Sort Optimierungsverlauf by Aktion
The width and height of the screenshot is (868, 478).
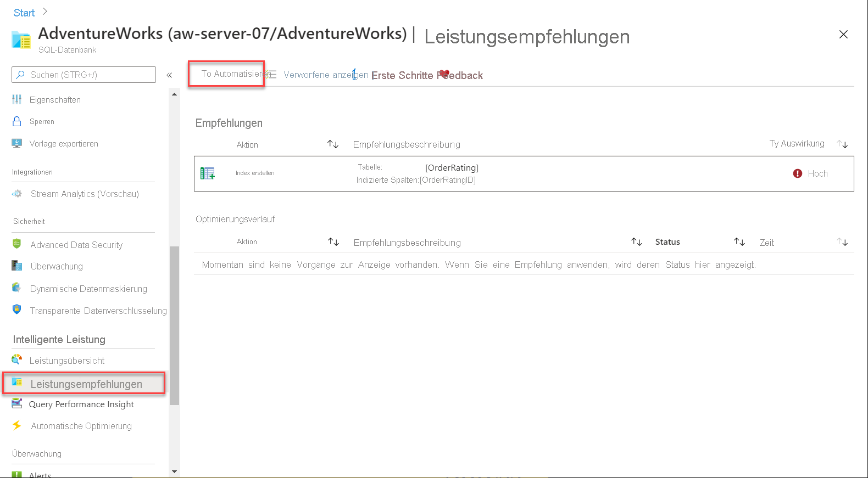(x=333, y=241)
